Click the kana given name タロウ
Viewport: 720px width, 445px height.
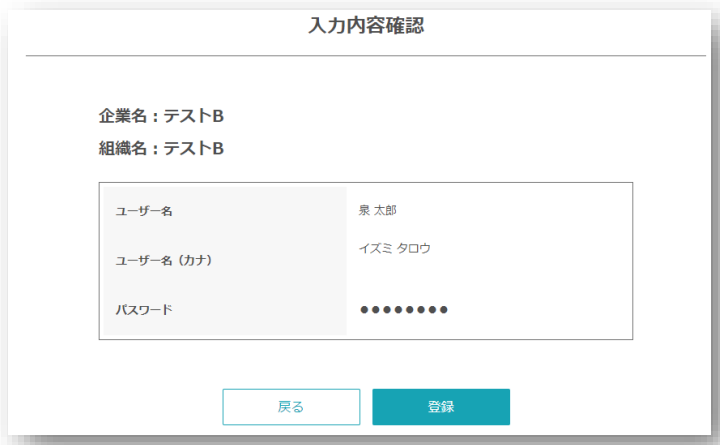(x=413, y=248)
